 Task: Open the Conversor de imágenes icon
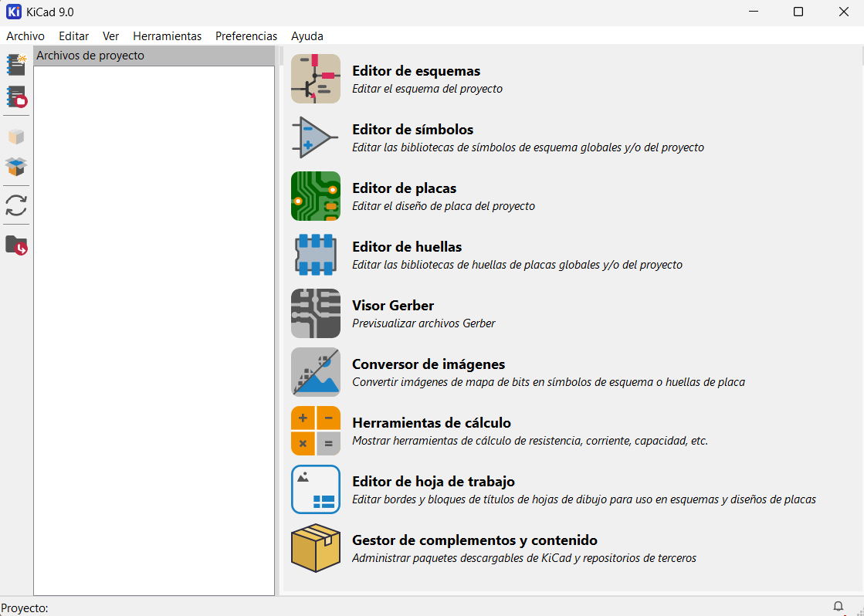(316, 372)
